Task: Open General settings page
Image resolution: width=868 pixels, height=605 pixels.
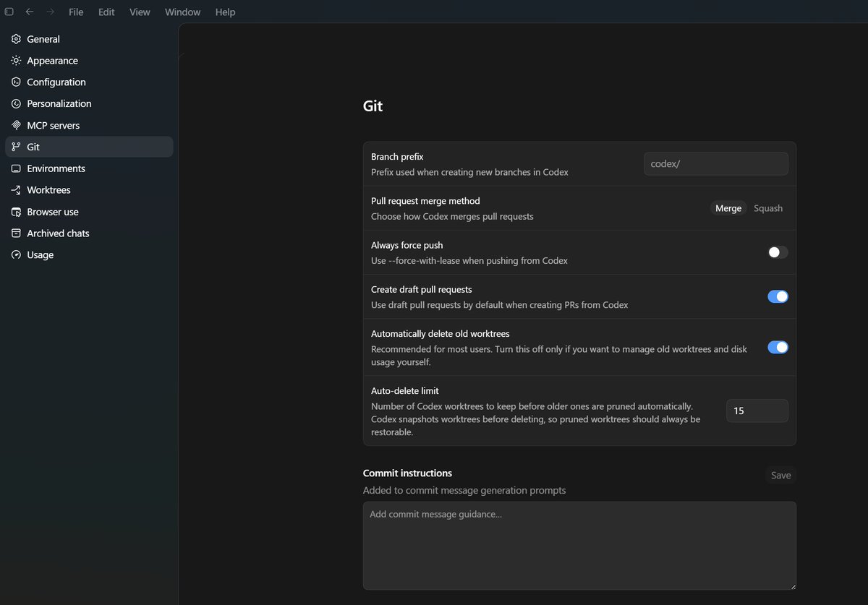Action: pyautogui.click(x=89, y=39)
